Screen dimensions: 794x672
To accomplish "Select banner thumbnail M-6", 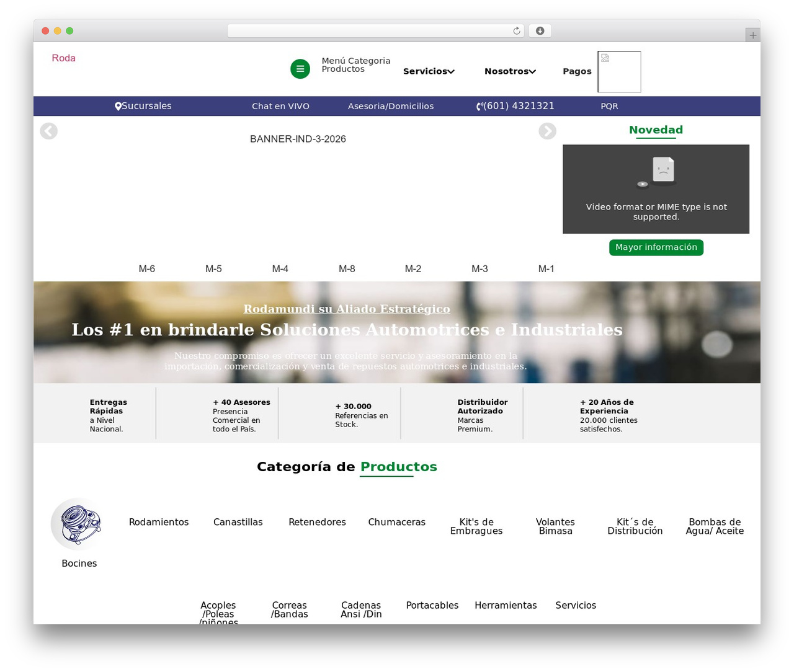I will click(147, 269).
